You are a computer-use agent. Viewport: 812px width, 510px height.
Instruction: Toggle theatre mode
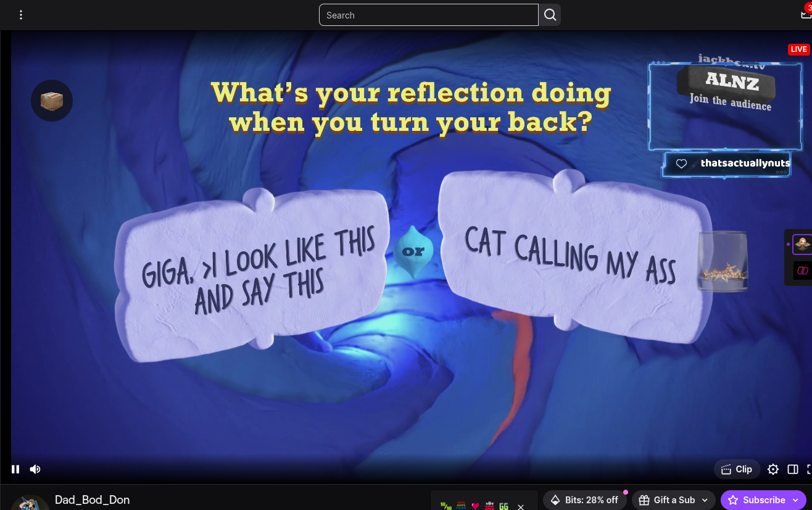click(793, 469)
